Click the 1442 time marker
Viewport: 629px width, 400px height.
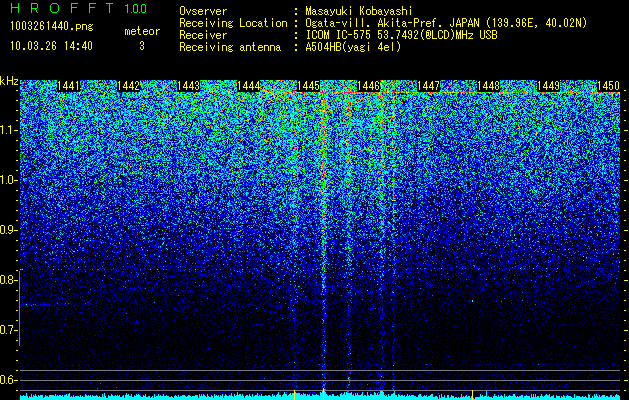click(128, 86)
